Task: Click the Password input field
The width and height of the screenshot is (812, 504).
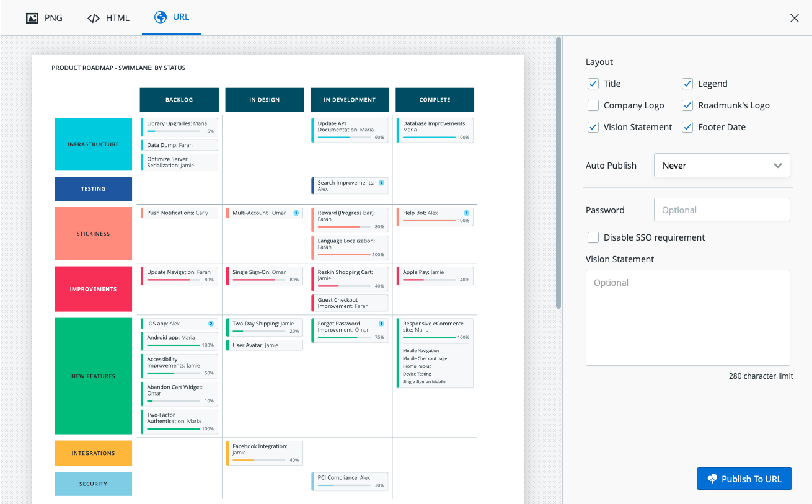Action: (x=722, y=210)
